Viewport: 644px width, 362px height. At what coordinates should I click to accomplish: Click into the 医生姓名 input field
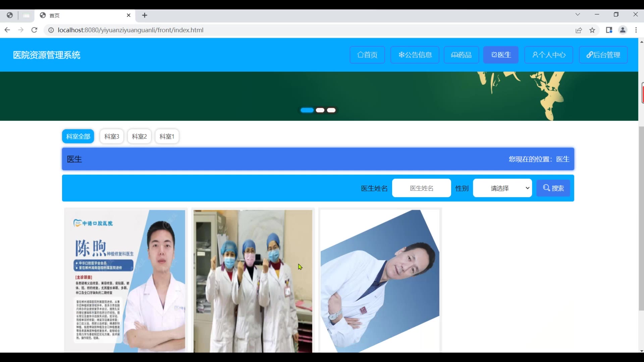(x=421, y=188)
